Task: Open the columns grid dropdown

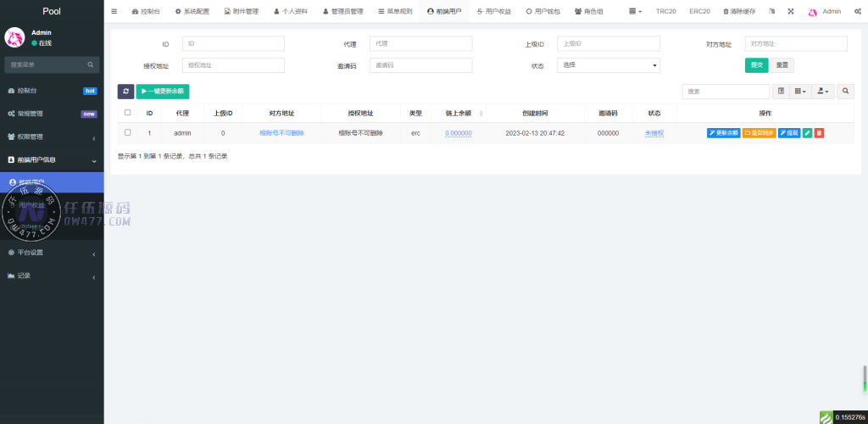Action: (800, 91)
